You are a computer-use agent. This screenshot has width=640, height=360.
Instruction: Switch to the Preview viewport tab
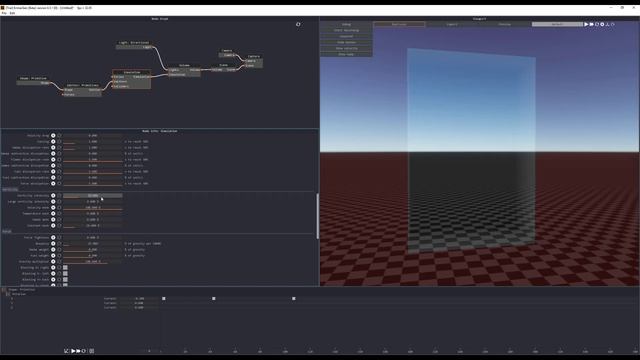coord(504,24)
